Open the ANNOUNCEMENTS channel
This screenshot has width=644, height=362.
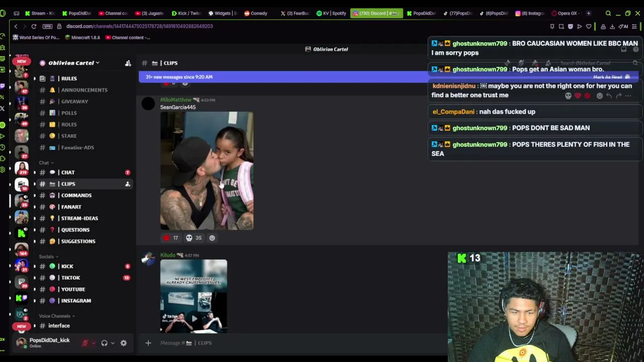(83, 90)
